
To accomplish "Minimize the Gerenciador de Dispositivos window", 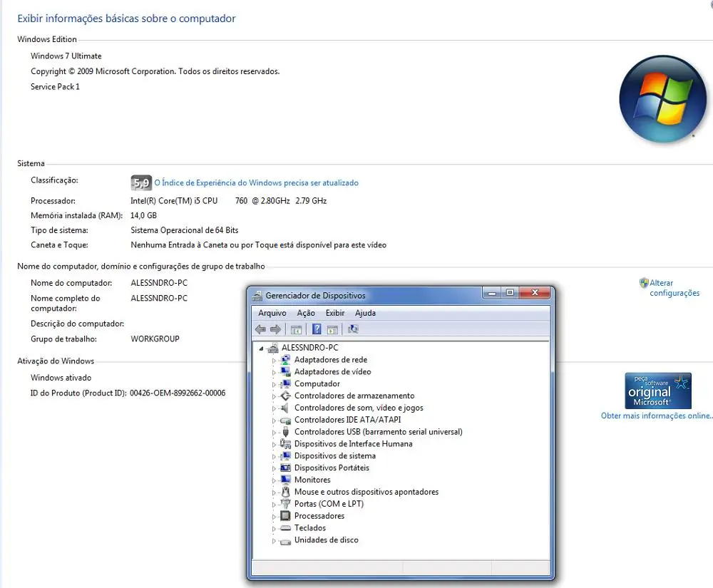I will [x=491, y=293].
